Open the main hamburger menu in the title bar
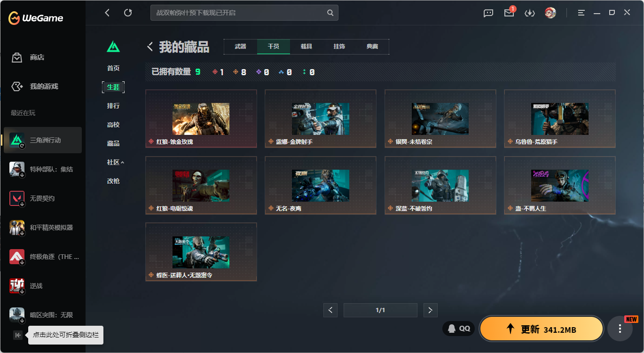Screen dimensions: 644x353 point(581,13)
